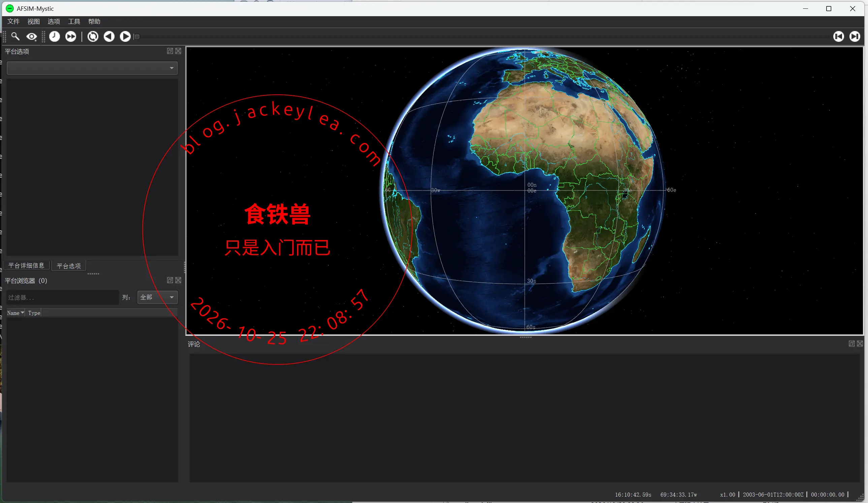
Task: Switch to the 平台详细信息 tab
Action: 26,265
